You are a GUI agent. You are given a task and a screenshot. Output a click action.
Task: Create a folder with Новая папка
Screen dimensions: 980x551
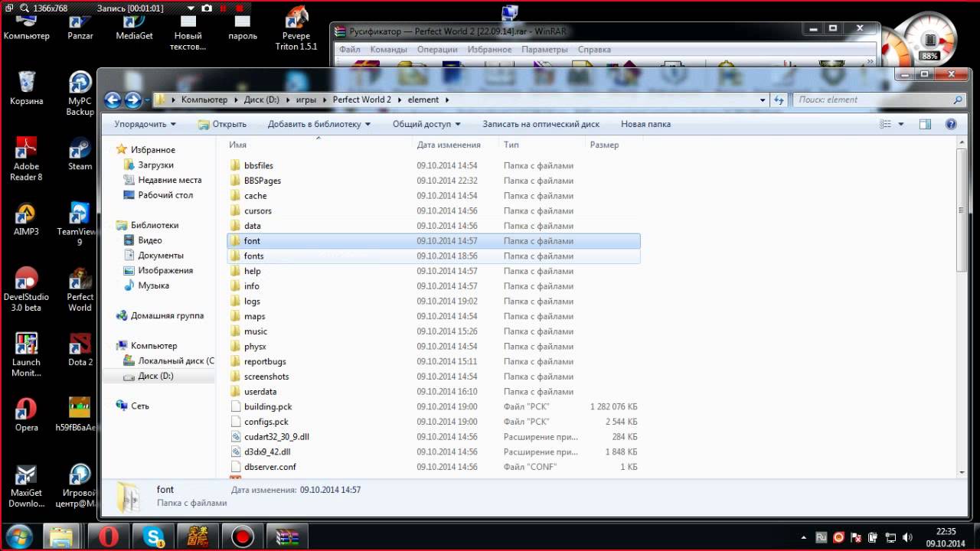pyautogui.click(x=645, y=124)
